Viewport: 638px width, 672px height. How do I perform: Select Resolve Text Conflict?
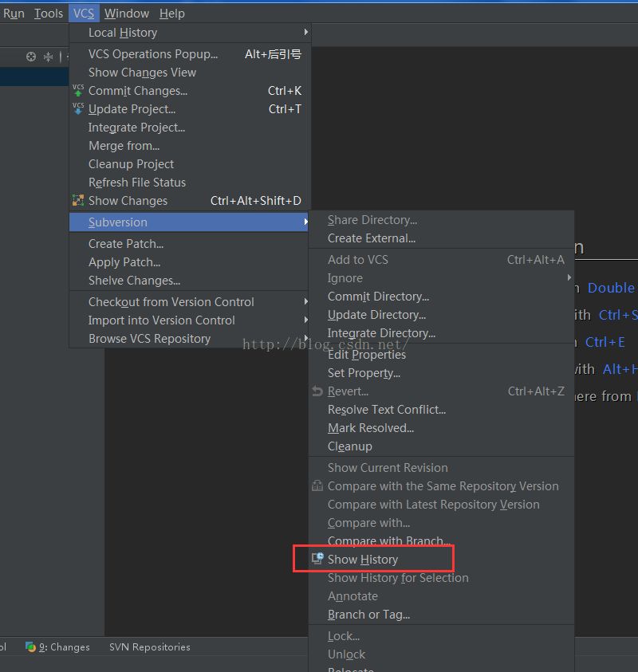[x=441, y=409]
